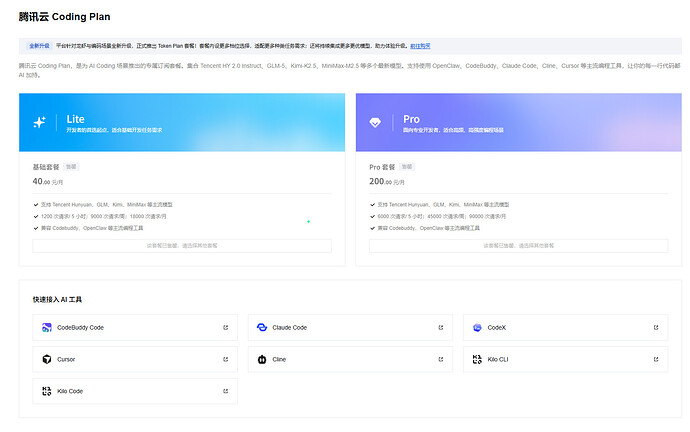Viewport: 690px width, 432px height.
Task: Click the Lite plan sparkle icon
Action: pyautogui.click(x=39, y=122)
